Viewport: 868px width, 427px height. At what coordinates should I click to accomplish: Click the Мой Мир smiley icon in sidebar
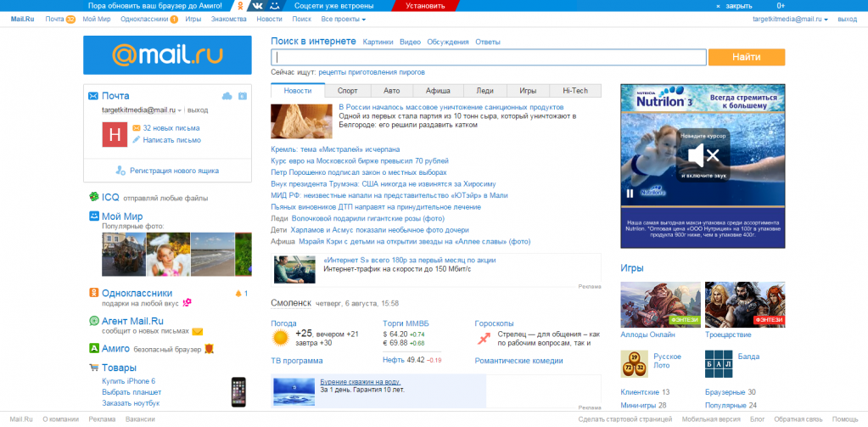click(x=94, y=216)
